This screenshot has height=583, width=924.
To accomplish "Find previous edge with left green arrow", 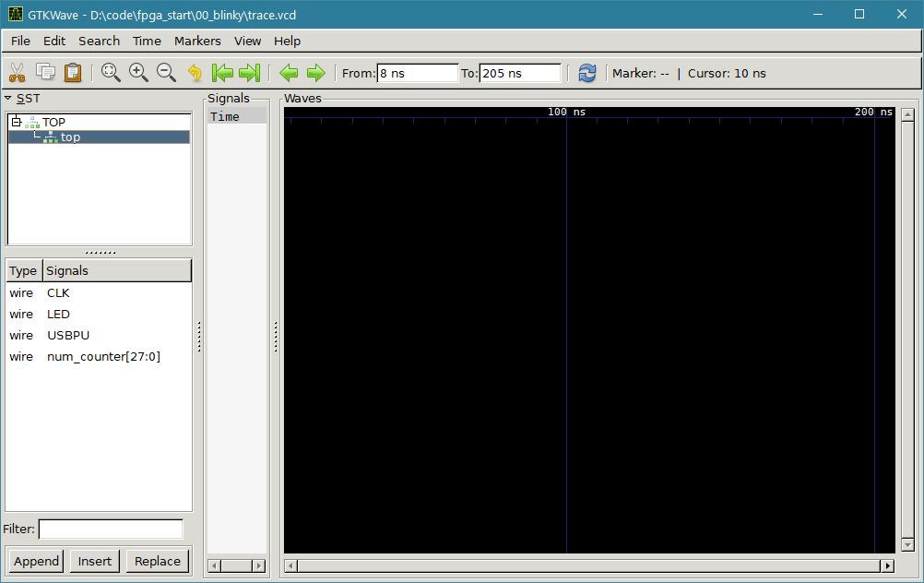I will tap(288, 73).
